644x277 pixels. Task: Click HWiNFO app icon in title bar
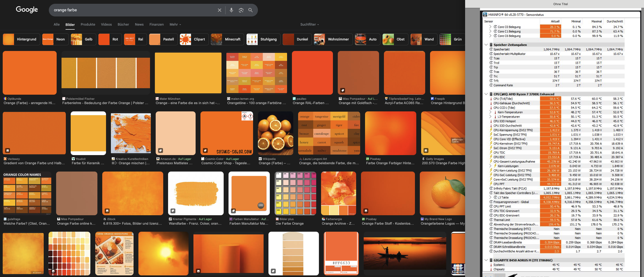pos(485,15)
